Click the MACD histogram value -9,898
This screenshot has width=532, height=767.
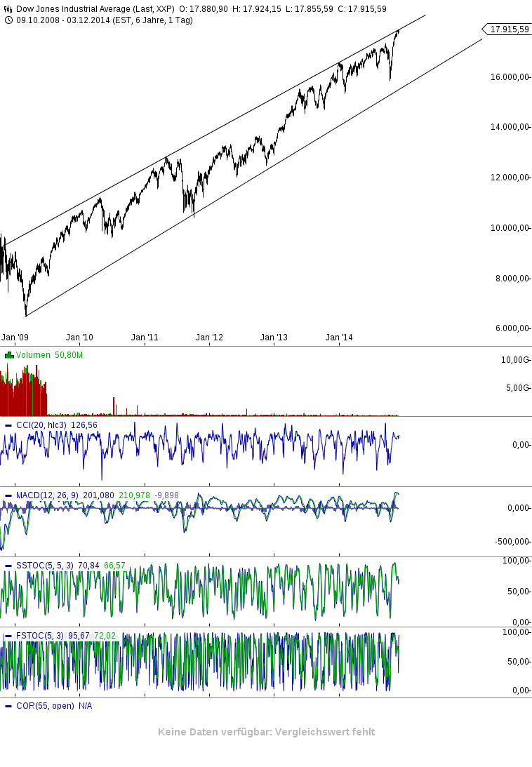point(167,495)
